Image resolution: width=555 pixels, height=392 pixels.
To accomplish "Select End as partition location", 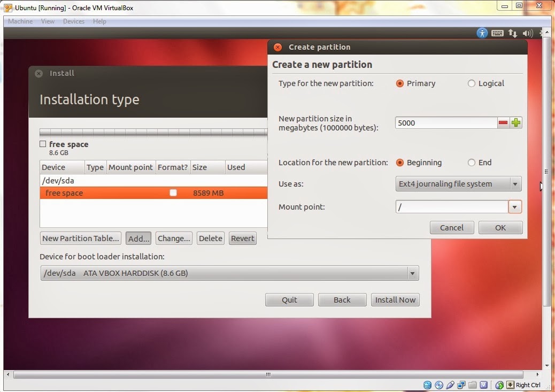I will tap(471, 163).
